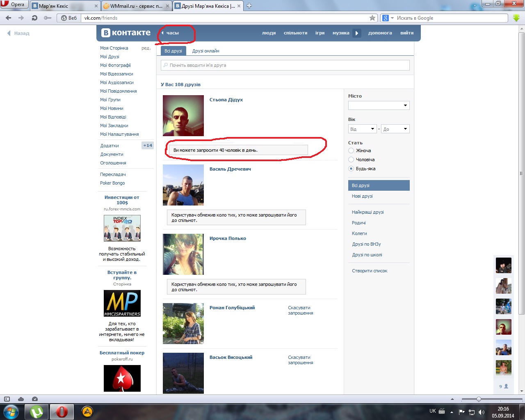Click Створити список link
This screenshot has height=420, width=525.
[370, 271]
